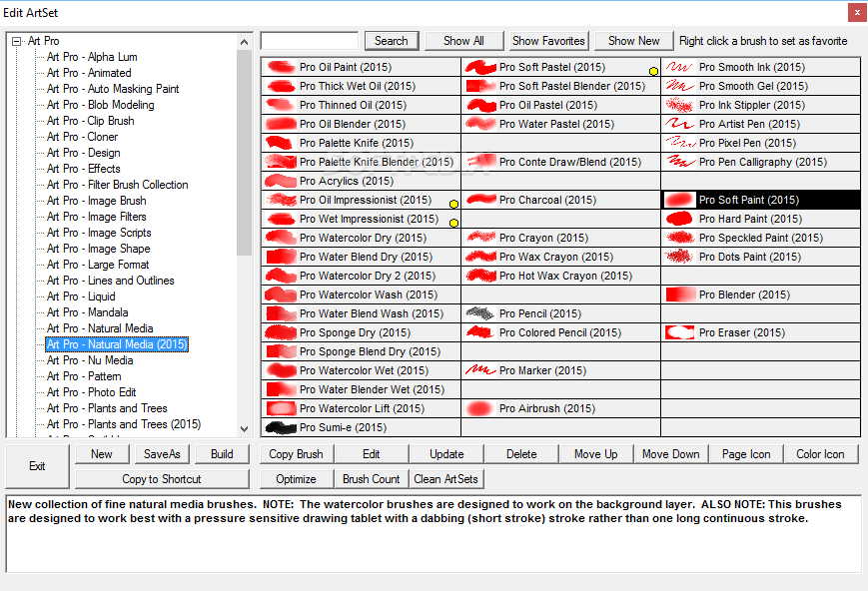The height and width of the screenshot is (591, 868).
Task: Open Art Pro - Alpha Lum set
Action: click(92, 57)
